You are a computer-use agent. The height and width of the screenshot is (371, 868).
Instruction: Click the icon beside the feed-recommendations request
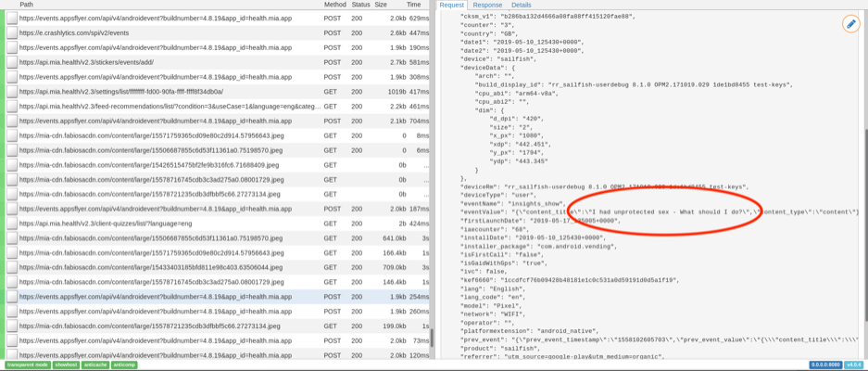[x=11, y=107]
